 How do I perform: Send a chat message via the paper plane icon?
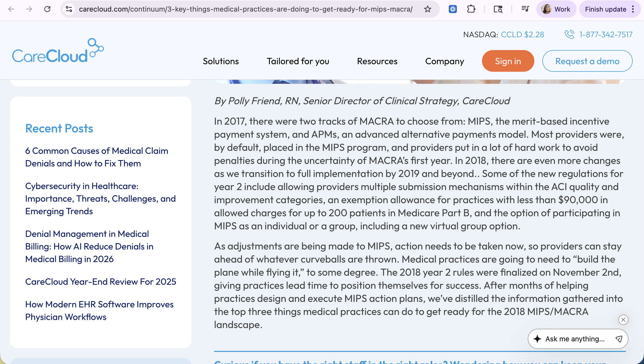tap(618, 339)
